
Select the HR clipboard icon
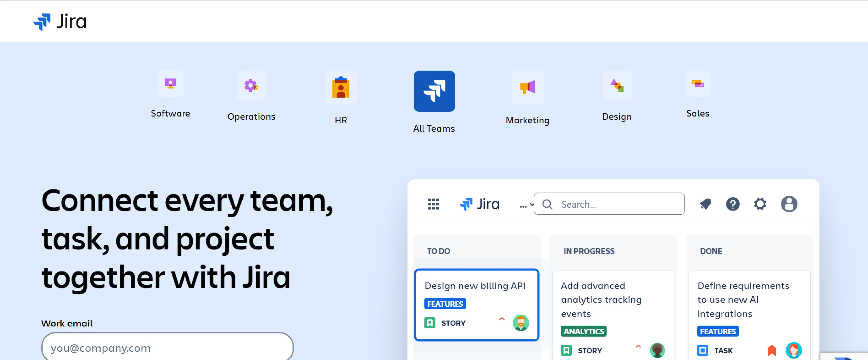coord(341,87)
